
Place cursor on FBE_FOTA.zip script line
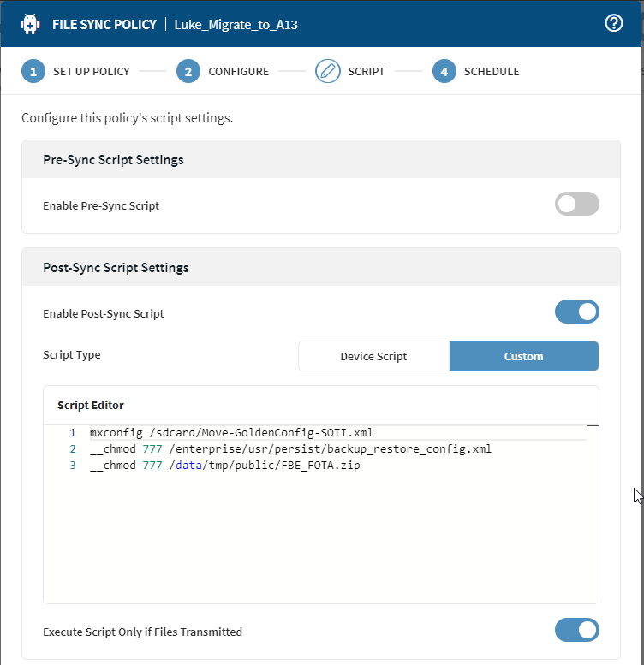pos(225,466)
